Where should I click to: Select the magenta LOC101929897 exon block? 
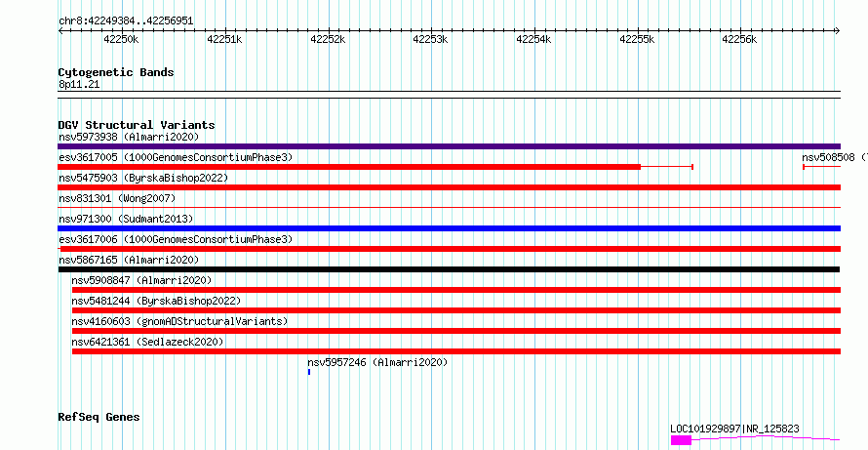[x=681, y=440]
